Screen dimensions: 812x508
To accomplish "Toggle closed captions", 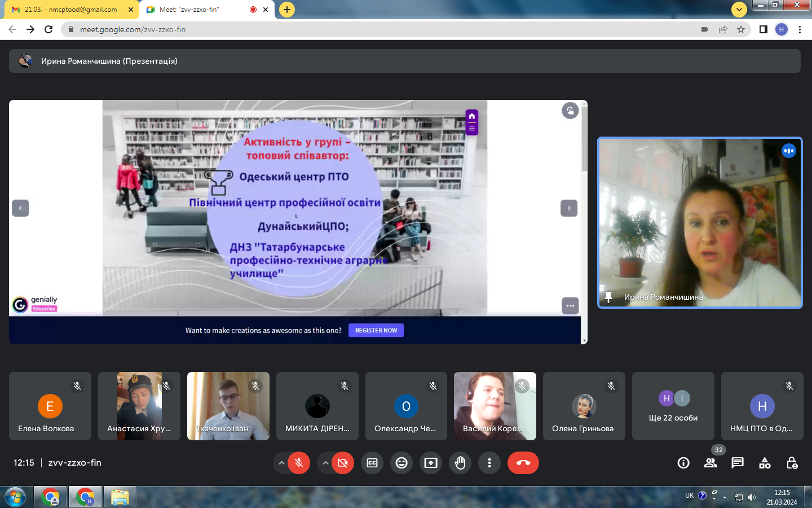I will click(372, 463).
